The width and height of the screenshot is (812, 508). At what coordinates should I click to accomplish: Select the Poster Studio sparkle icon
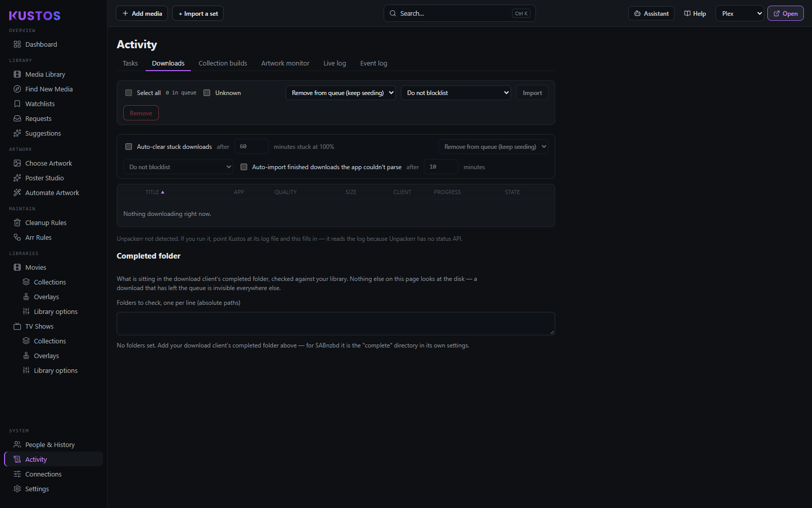(17, 178)
